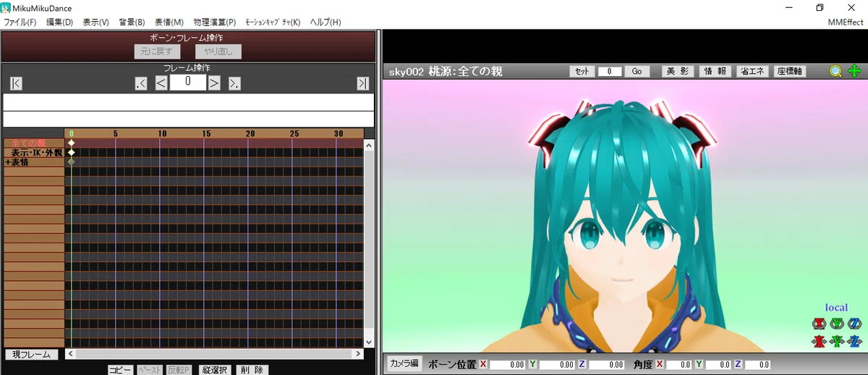This screenshot has height=375, width=868.
Task: Rotate around Z axis icon
Action: (x=855, y=323)
